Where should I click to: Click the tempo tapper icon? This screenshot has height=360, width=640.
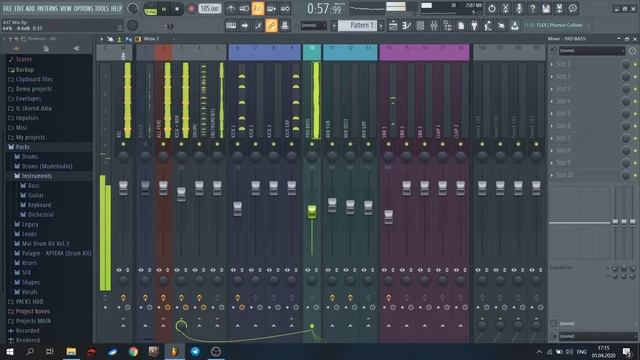(x=488, y=26)
